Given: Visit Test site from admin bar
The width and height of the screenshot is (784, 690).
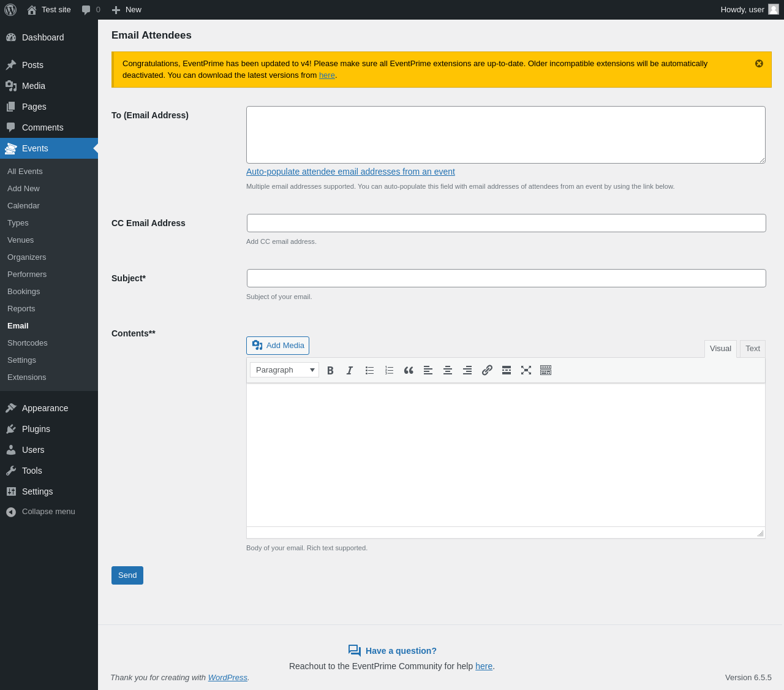Looking at the screenshot, I should coord(49,10).
